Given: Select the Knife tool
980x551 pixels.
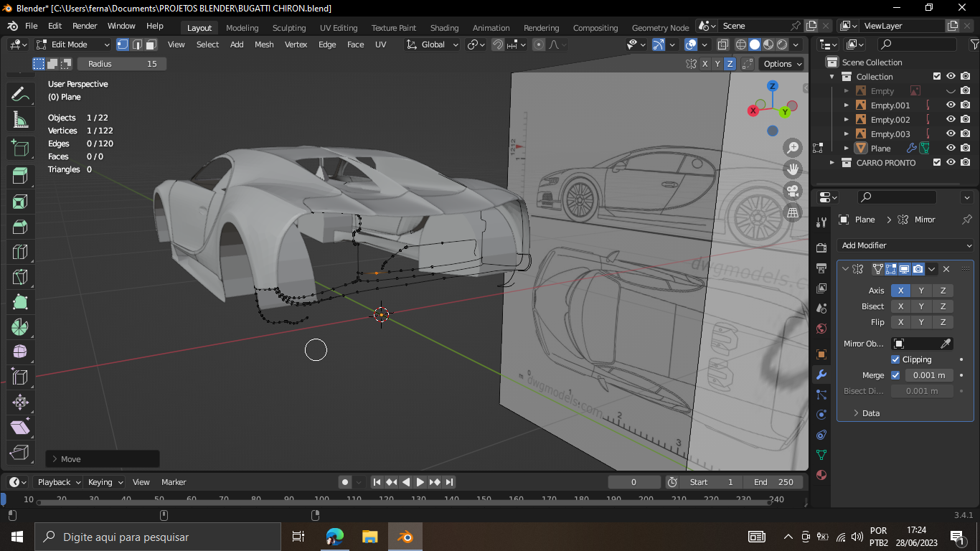Looking at the screenshot, I should click(20, 277).
